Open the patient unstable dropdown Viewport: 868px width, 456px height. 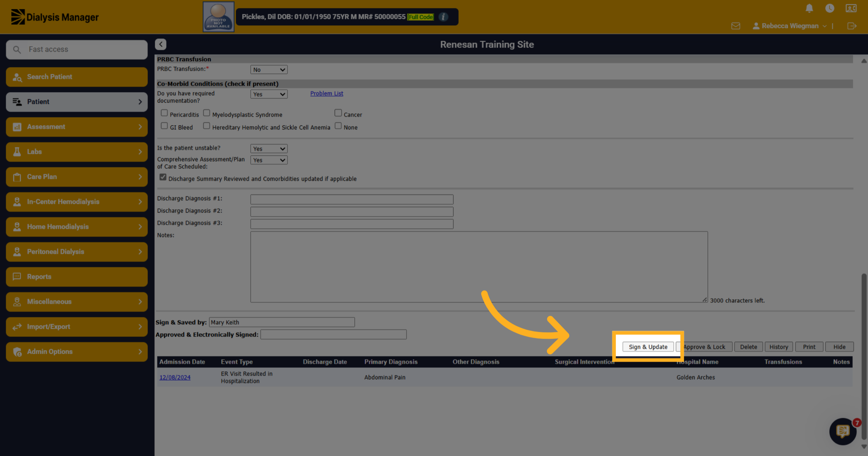(269, 149)
